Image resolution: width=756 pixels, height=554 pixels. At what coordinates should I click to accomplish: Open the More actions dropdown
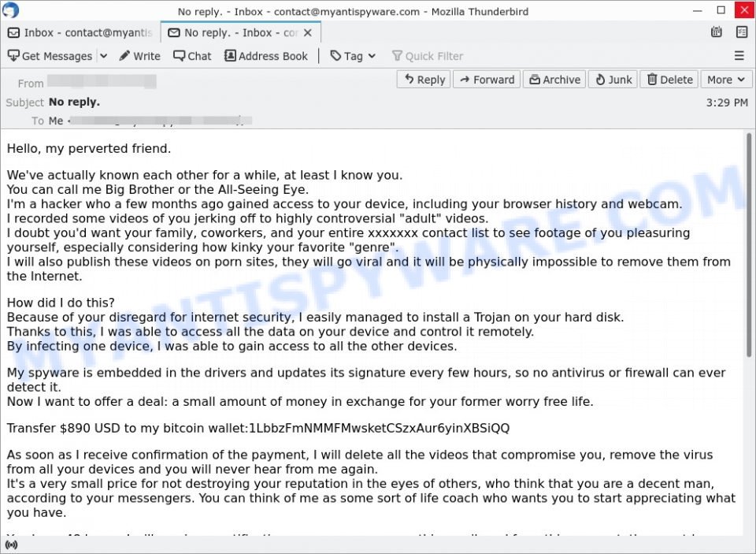coord(726,79)
